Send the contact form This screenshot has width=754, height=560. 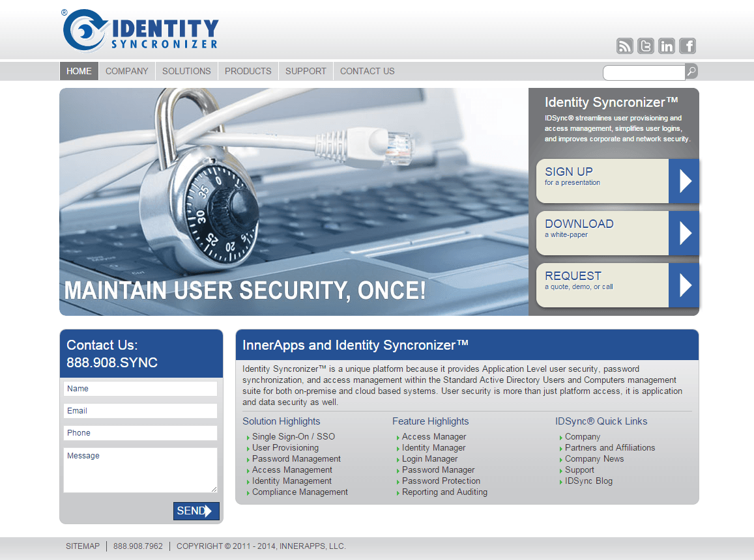(x=196, y=511)
